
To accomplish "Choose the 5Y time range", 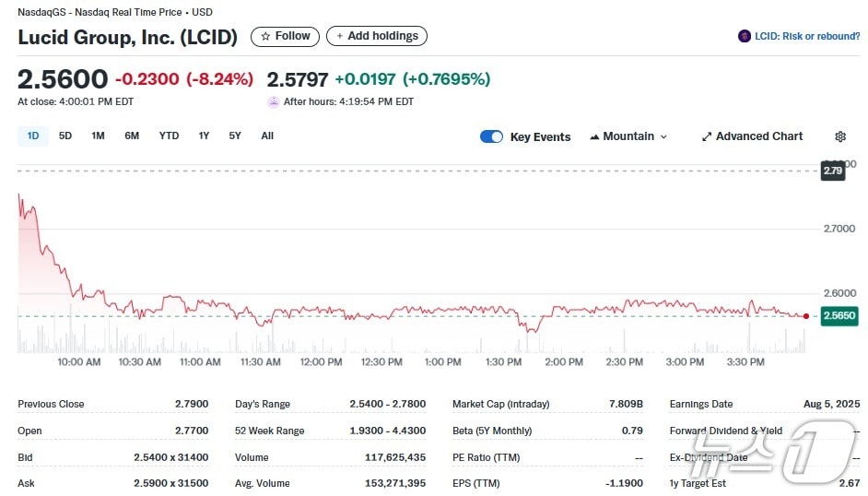I will (x=235, y=136).
